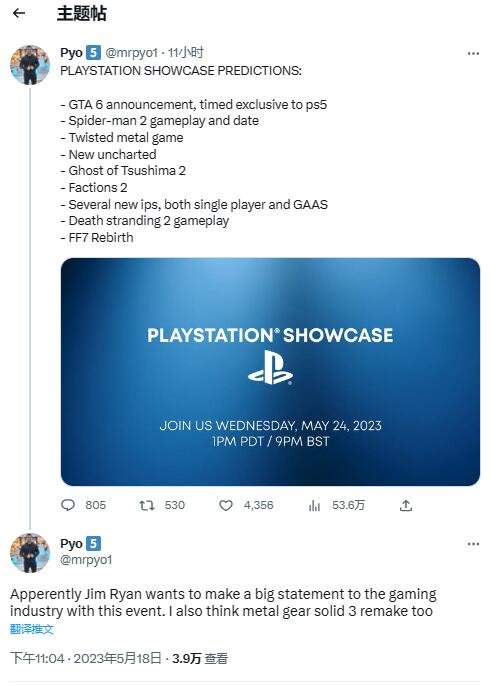490x686 pixels.
Task: Share the tweet using the upload icon
Action: (406, 505)
